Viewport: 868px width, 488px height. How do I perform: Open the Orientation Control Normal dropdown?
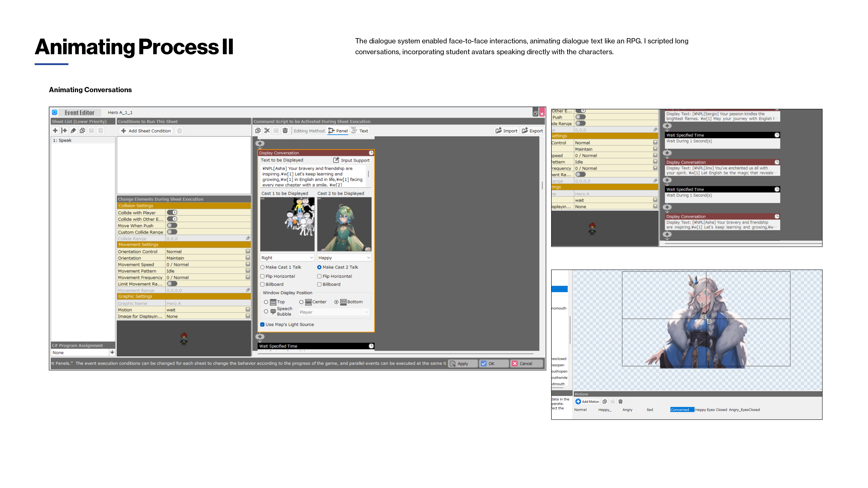pyautogui.click(x=248, y=251)
